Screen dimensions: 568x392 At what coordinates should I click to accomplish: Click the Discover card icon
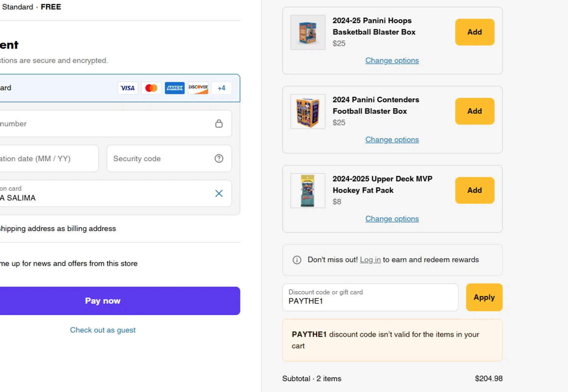pos(198,88)
